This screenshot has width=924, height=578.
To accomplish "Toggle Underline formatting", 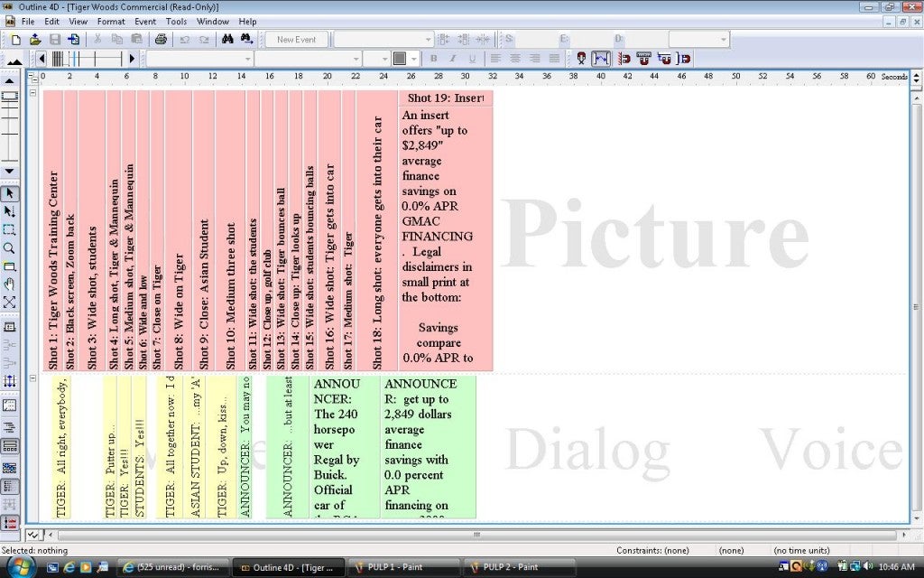I will (x=472, y=59).
